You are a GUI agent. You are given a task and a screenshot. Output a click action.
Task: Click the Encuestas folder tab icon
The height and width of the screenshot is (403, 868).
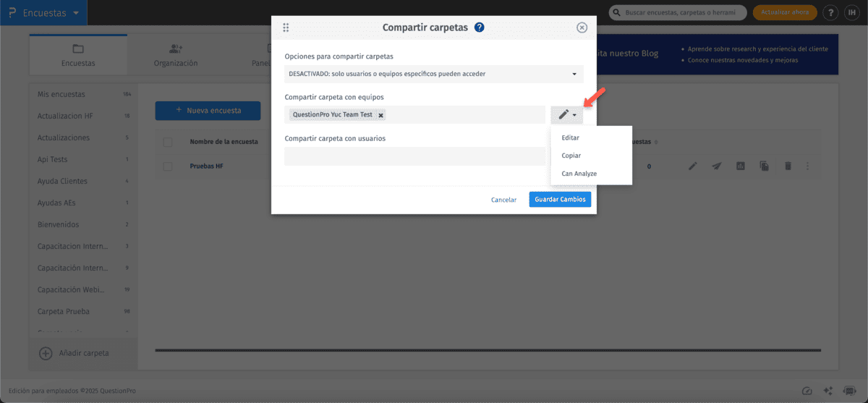(x=78, y=48)
